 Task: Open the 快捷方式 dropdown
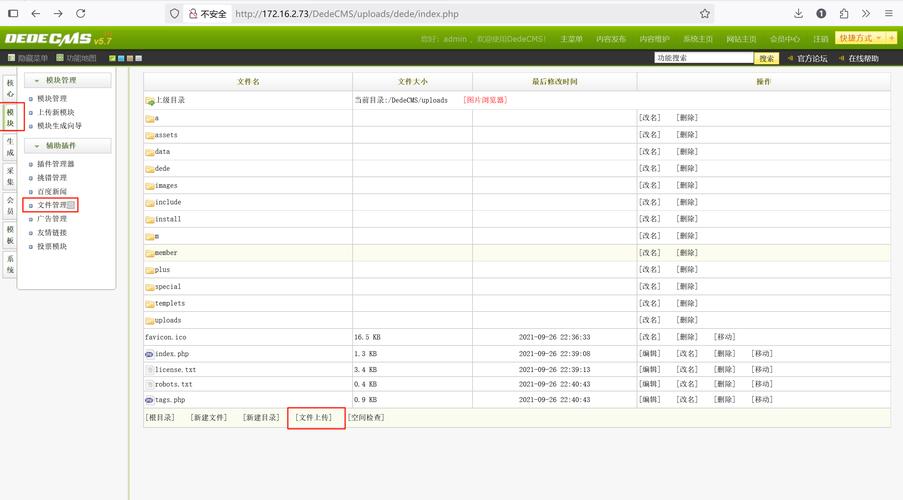tap(862, 38)
